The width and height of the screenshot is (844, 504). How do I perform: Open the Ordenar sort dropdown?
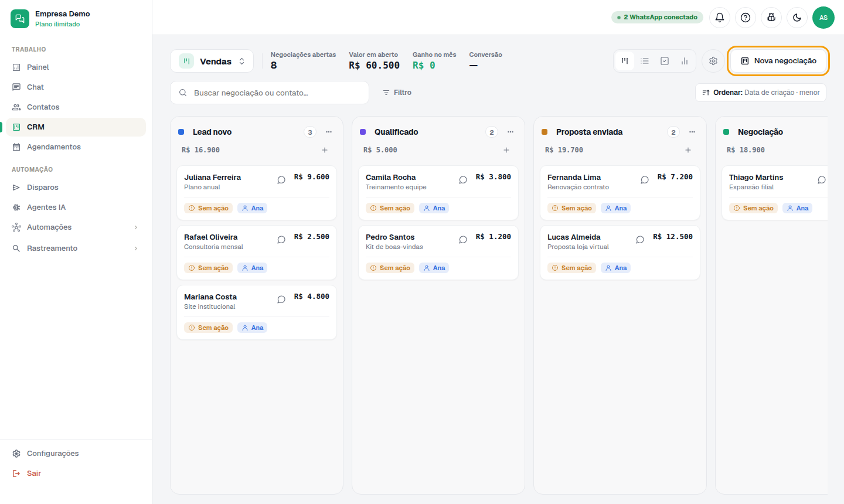tap(761, 93)
